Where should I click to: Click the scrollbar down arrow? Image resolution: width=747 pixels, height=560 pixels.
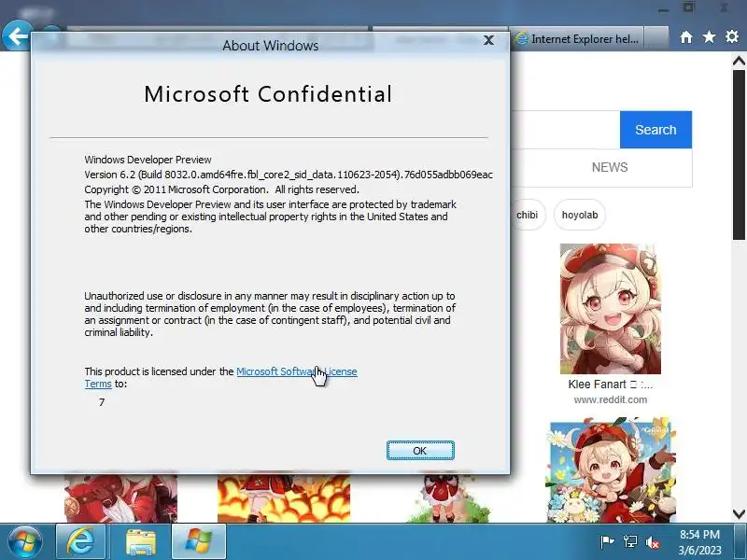[739, 514]
